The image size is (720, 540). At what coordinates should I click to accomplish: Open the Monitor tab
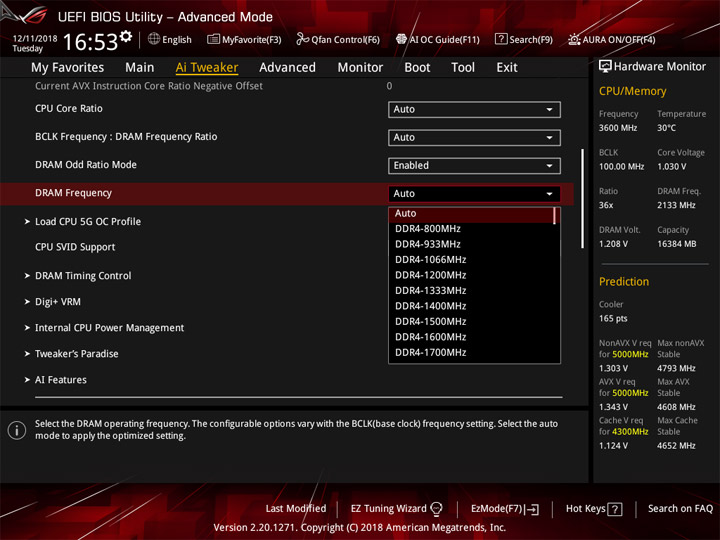(360, 68)
